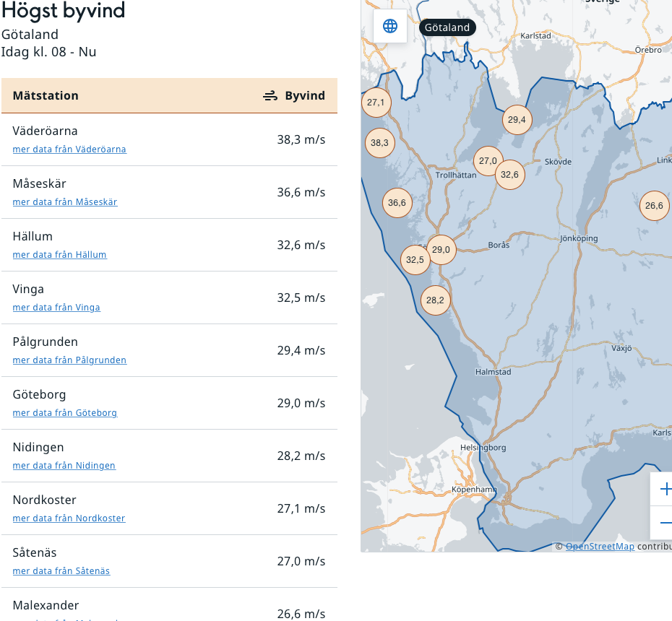Go to mer data från Göteborg
Viewport: 672px width, 621px height.
click(65, 413)
